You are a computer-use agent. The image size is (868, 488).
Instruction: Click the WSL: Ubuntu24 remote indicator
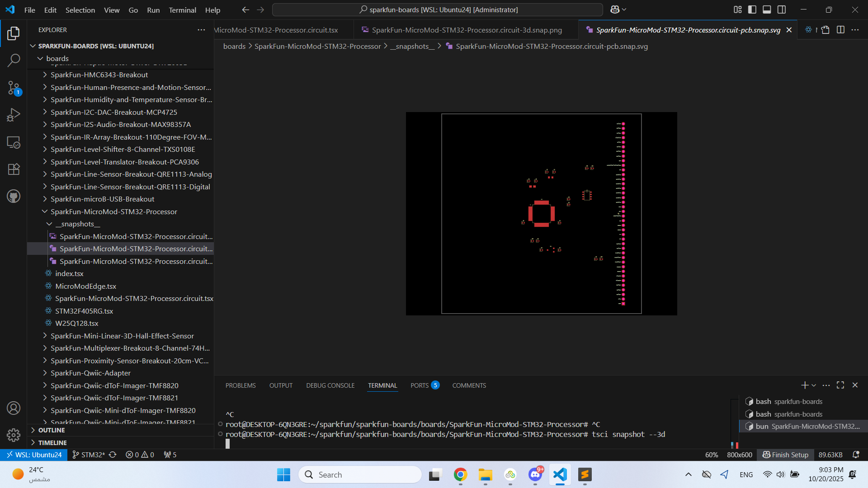click(x=34, y=455)
